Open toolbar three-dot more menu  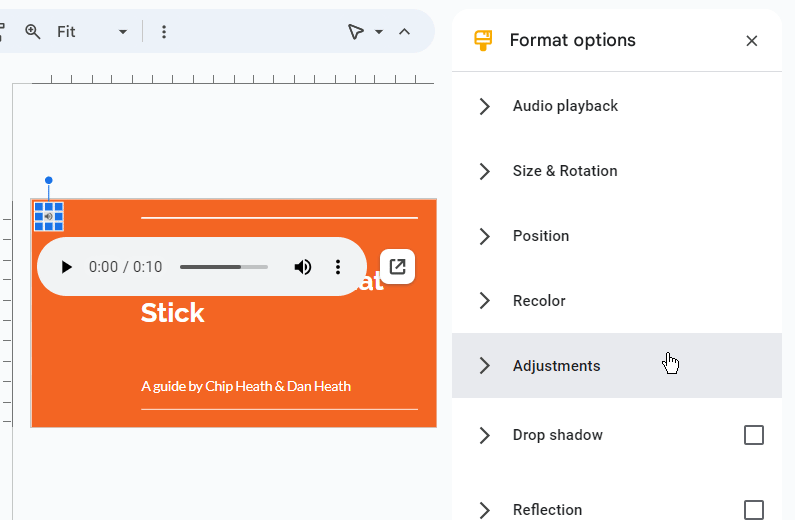[x=164, y=32]
